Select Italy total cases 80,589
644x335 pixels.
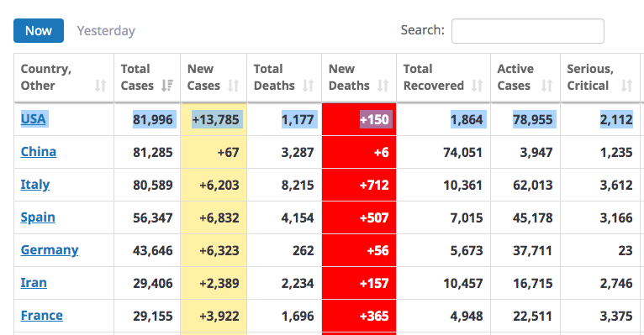(153, 185)
